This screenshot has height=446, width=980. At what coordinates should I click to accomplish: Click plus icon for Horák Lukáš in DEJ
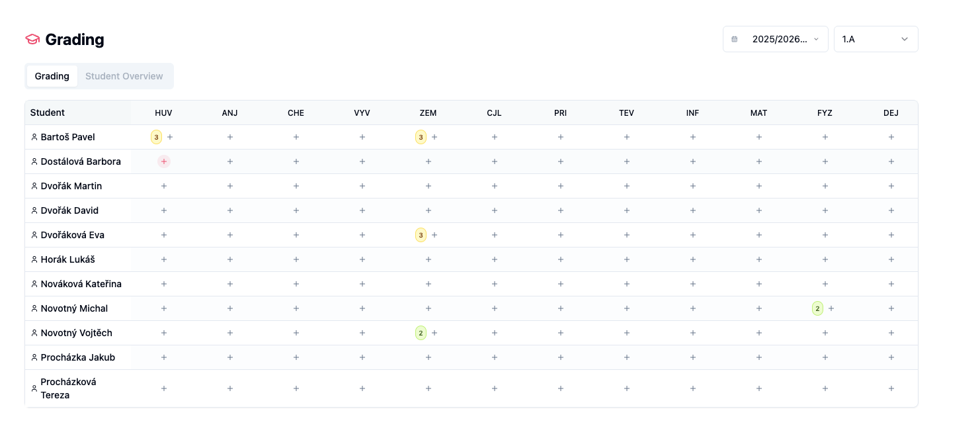coord(891,259)
